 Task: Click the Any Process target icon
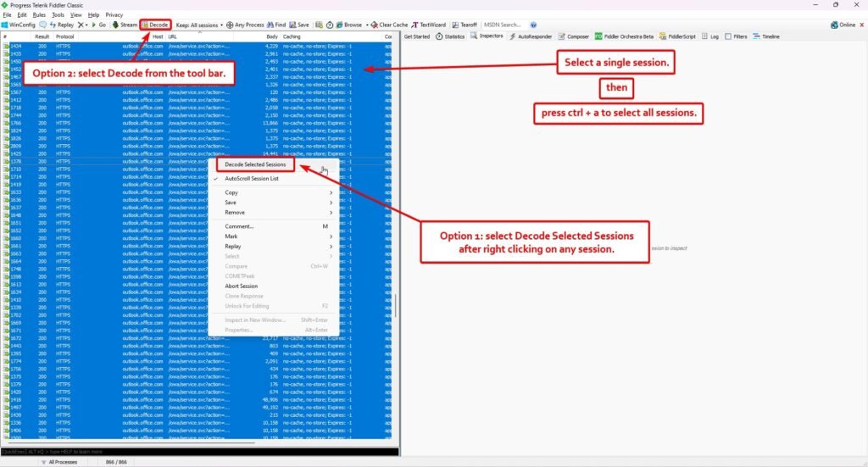click(x=230, y=25)
